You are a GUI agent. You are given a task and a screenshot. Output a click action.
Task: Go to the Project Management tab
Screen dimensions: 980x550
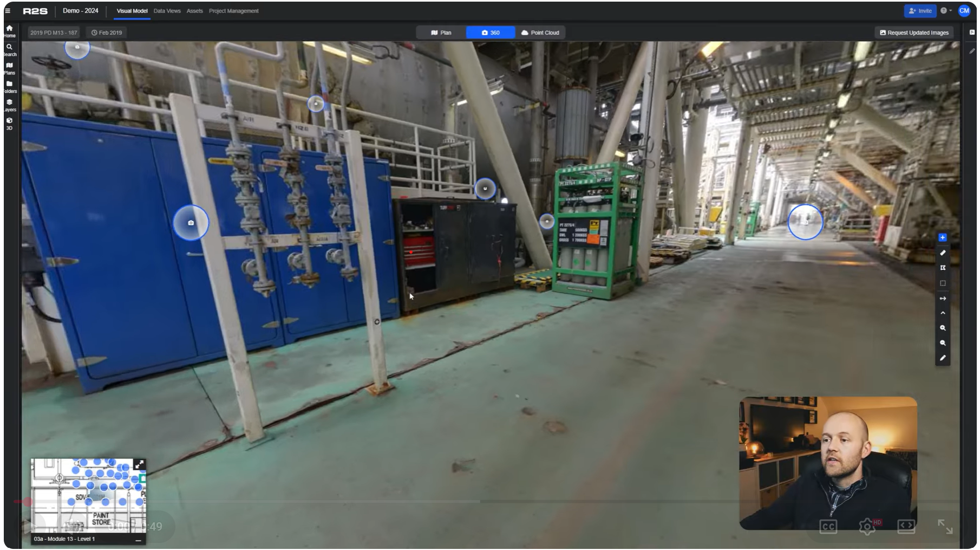click(233, 11)
